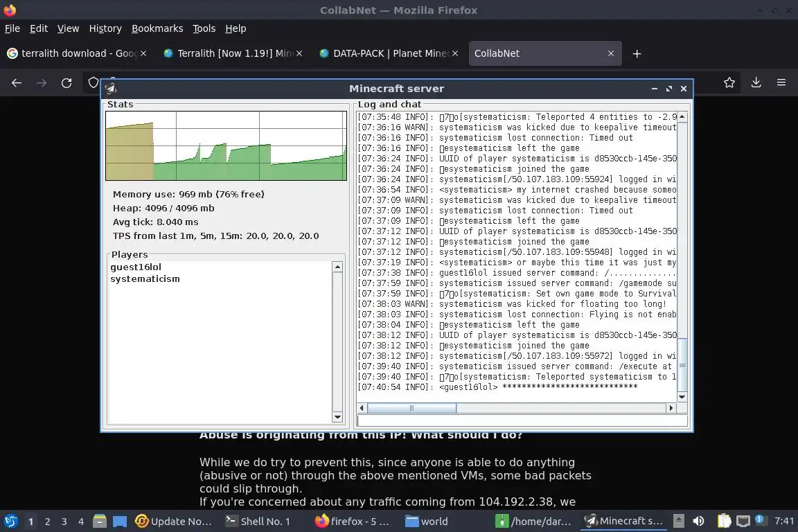Image resolution: width=798 pixels, height=532 pixels.
Task: Click the tray eject media icon
Action: 678,521
